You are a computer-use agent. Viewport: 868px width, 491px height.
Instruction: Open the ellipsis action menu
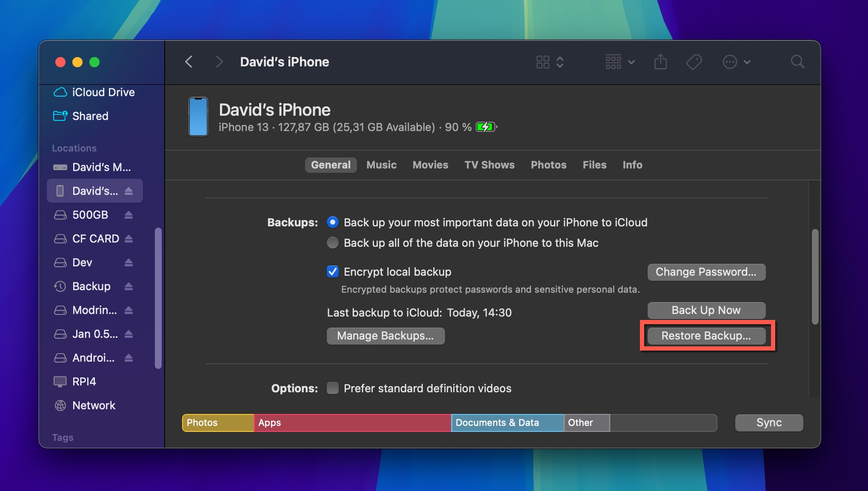coord(737,62)
